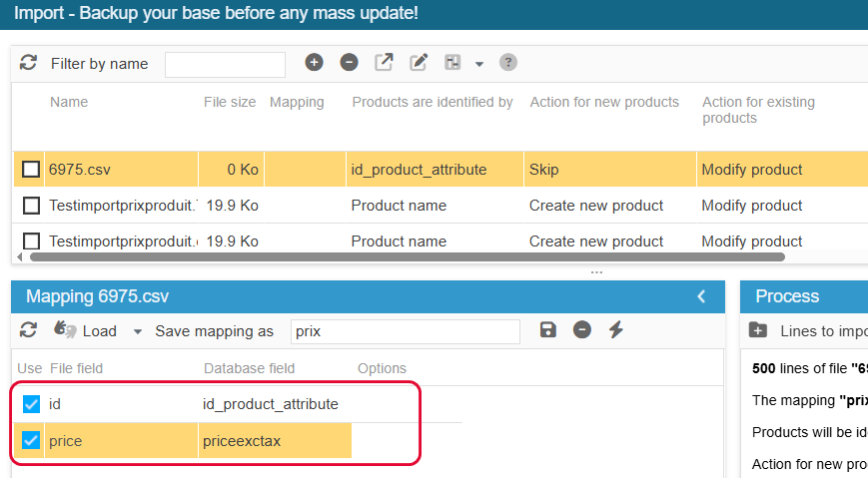868x478 pixels.
Task: Uncheck the id field use checkbox
Action: [x=31, y=404]
